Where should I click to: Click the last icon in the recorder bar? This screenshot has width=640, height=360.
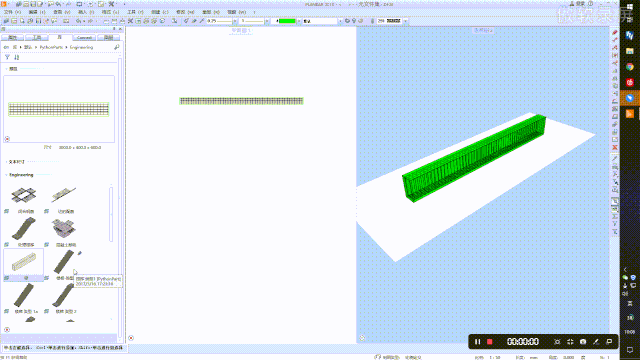[x=609, y=342]
